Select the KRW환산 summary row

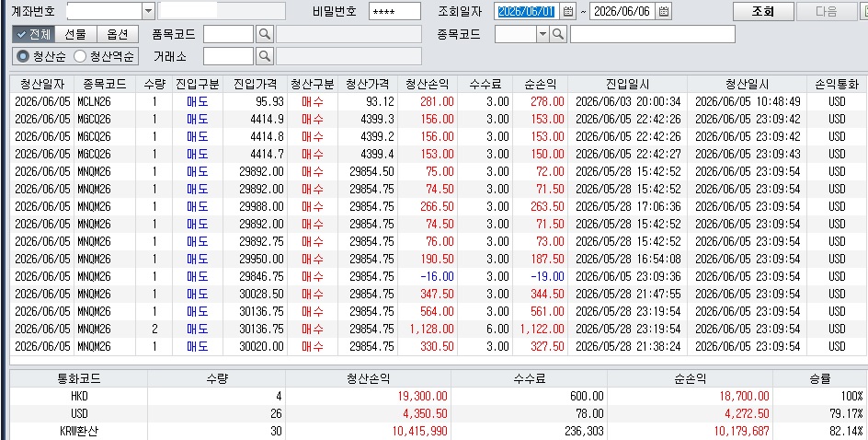point(439,431)
